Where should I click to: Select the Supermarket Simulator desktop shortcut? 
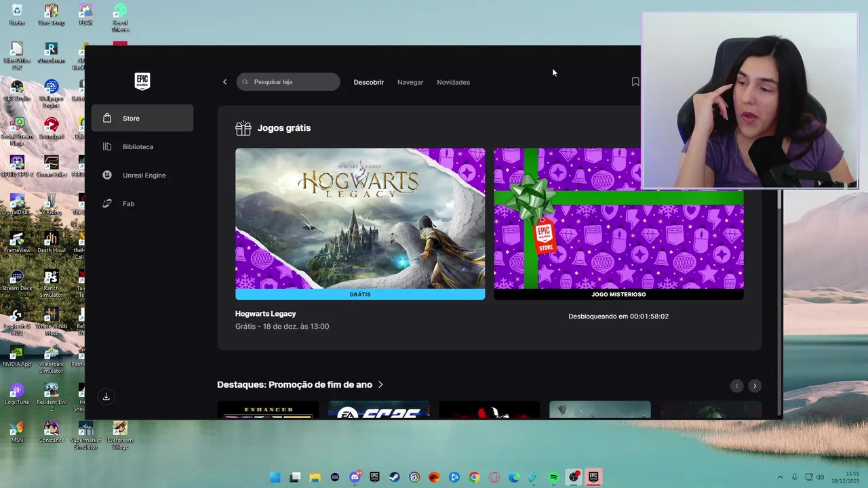click(x=85, y=435)
